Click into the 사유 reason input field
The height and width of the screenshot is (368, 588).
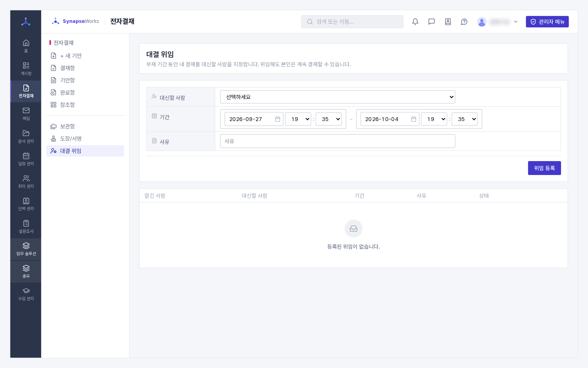coord(338,141)
